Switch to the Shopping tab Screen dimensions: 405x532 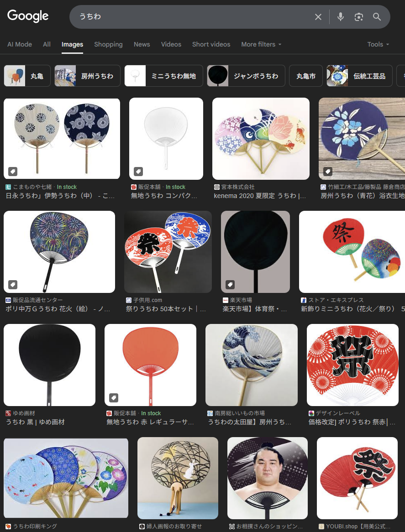(108, 44)
